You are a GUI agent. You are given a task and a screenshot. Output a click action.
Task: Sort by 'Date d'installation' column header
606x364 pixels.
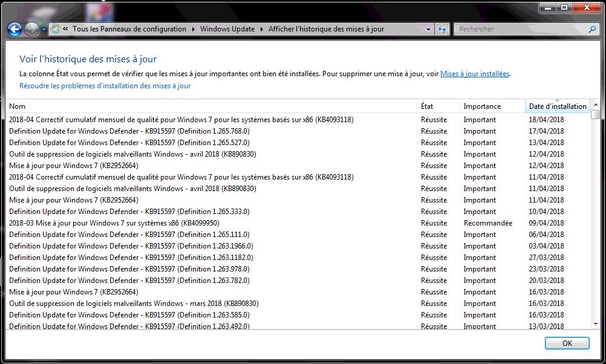[x=558, y=106]
